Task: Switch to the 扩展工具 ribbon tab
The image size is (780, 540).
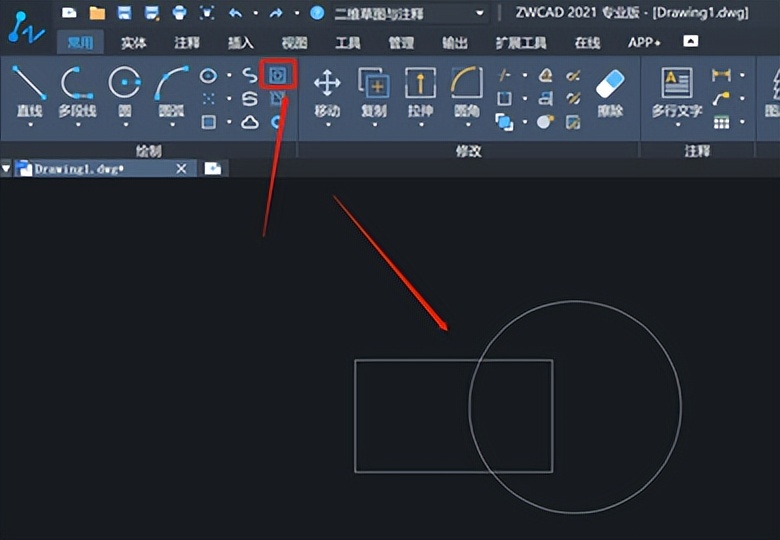Action: pyautogui.click(x=520, y=43)
